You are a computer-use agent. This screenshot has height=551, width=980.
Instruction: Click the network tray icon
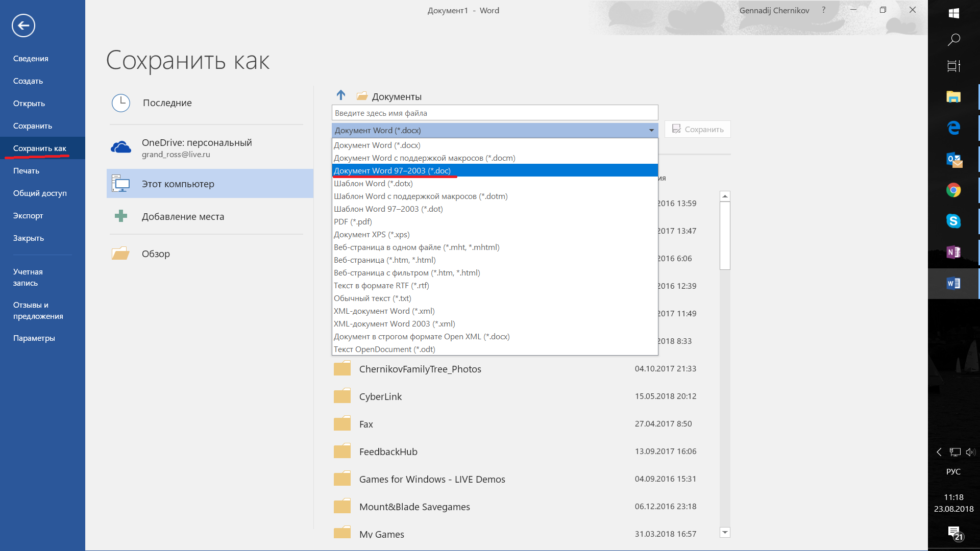[x=955, y=452]
